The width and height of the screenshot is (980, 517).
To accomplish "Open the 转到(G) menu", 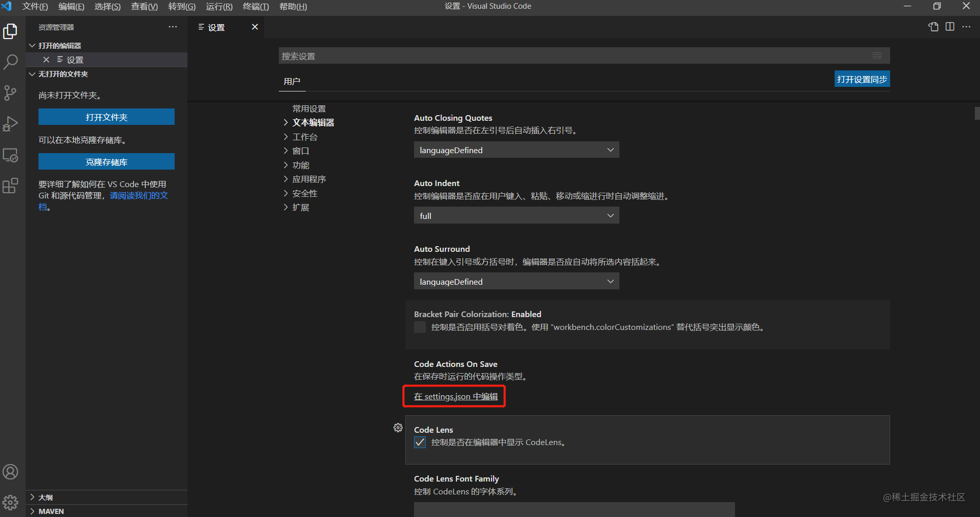I will (182, 6).
